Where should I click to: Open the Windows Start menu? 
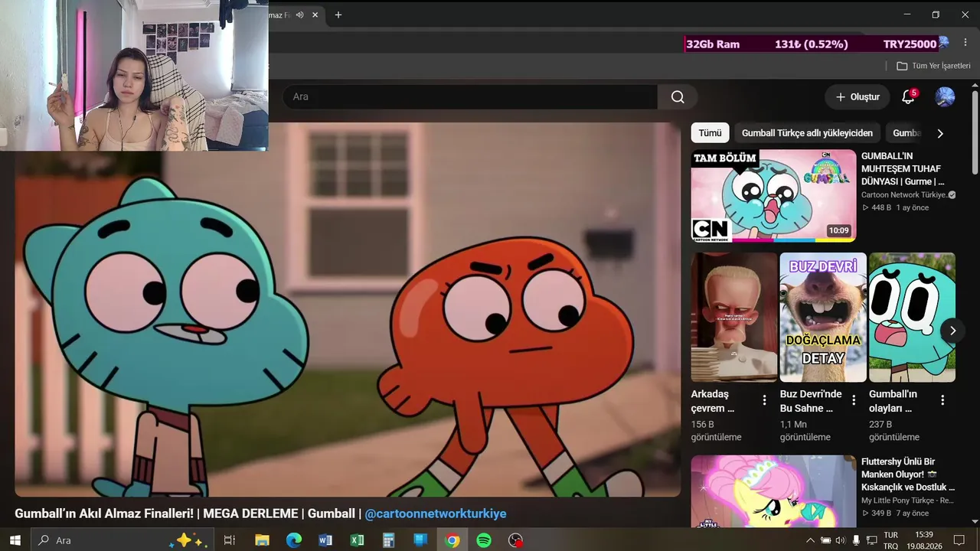[x=15, y=540]
